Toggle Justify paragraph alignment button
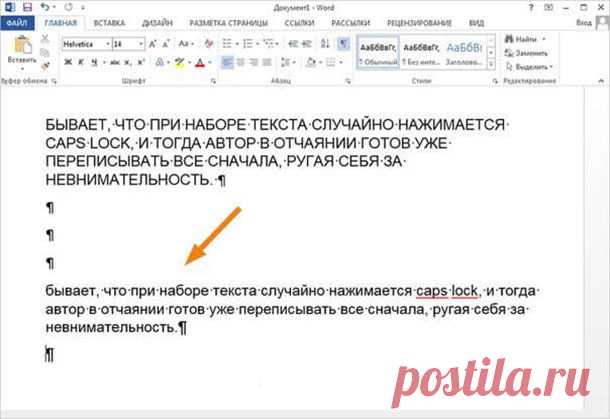The height and width of the screenshot is (419, 610). 267,62
